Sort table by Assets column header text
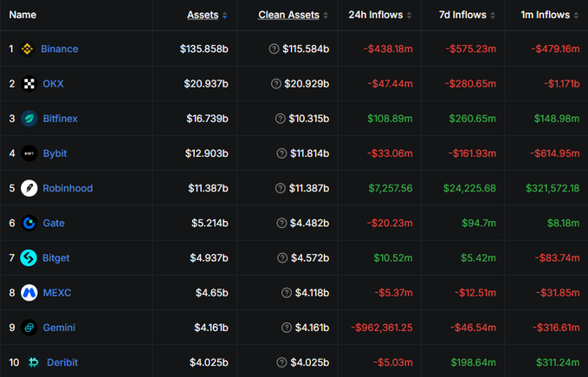This screenshot has width=588, height=377. 203,15
